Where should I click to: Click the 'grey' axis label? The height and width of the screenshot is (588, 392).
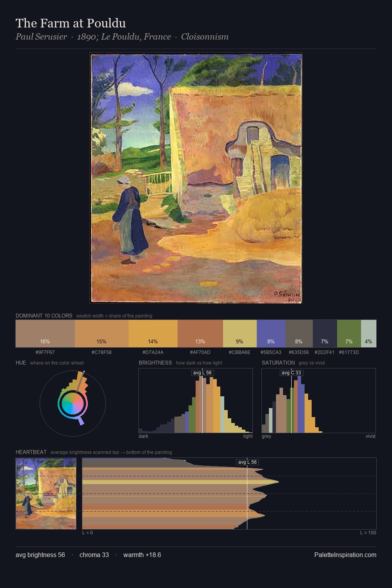267,436
